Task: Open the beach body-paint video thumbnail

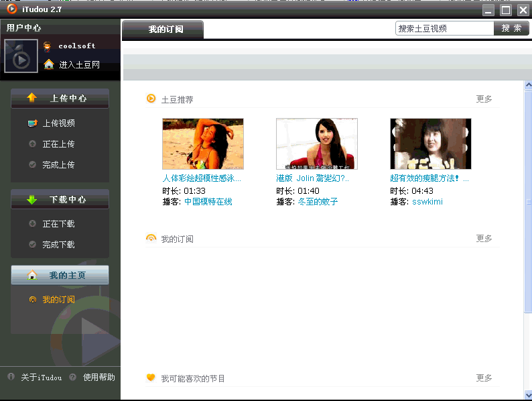Action: point(203,144)
